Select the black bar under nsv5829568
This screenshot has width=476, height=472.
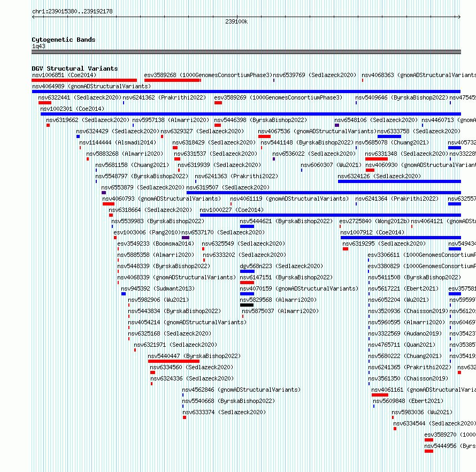tap(247, 305)
